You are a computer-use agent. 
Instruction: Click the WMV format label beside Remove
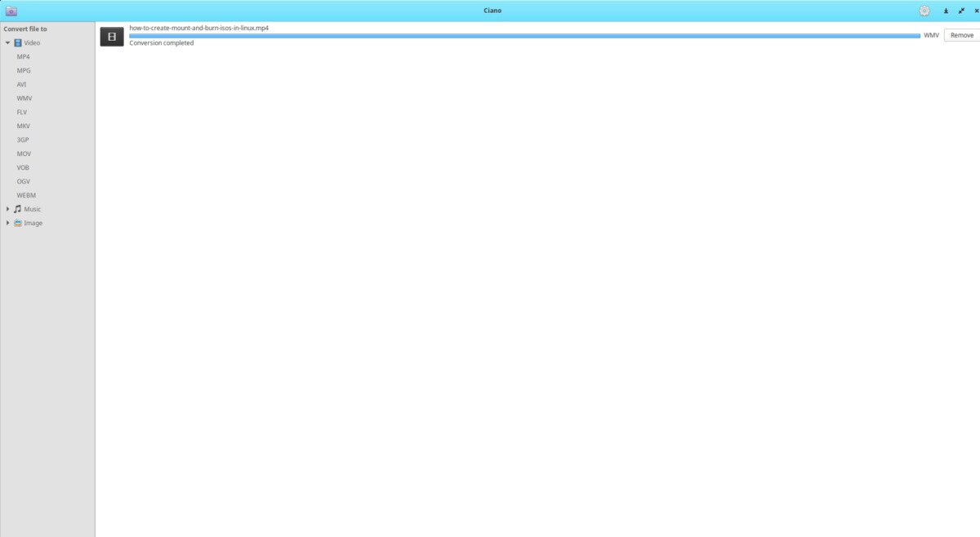931,35
